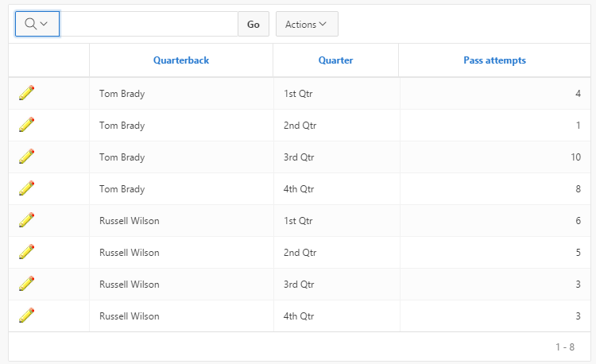Sort by Quarterback column header
The height and width of the screenshot is (364, 596).
click(181, 60)
